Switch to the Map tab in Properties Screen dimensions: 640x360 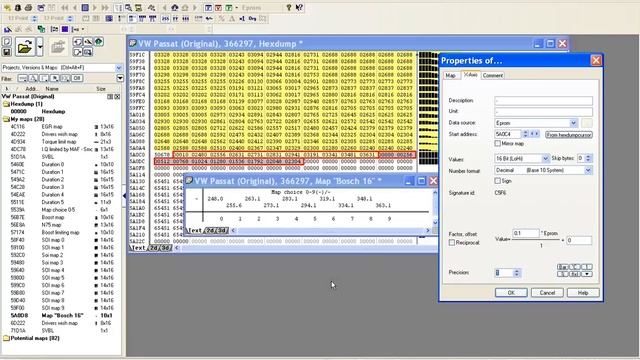tap(451, 76)
